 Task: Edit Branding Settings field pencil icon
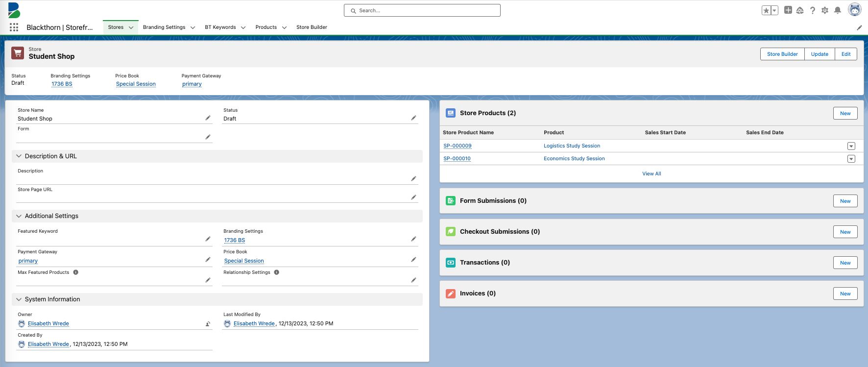tap(413, 239)
